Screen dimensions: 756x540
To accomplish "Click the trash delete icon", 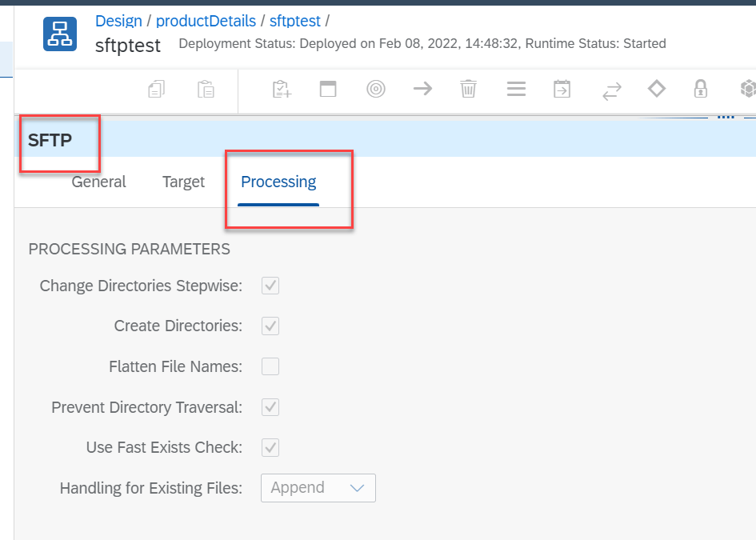I will point(468,89).
